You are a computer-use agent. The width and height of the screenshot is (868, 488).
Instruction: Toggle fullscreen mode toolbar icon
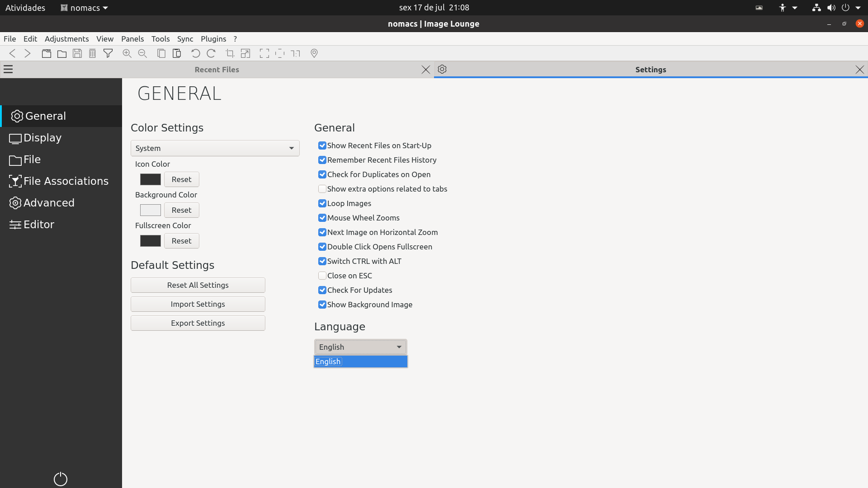point(264,53)
